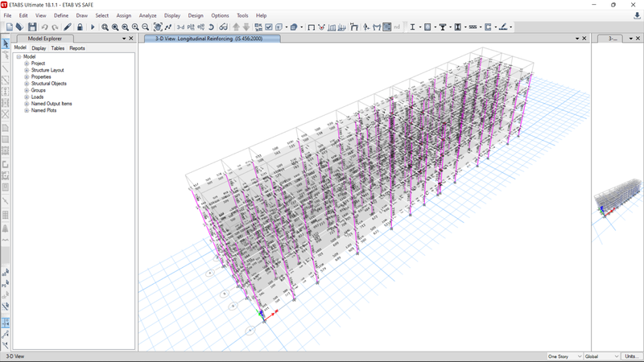The image size is (644, 362).
Task: Open the Analyze menu
Action: click(147, 15)
